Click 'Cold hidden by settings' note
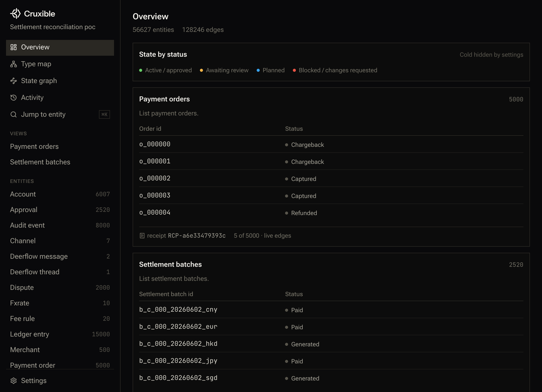 click(492, 55)
